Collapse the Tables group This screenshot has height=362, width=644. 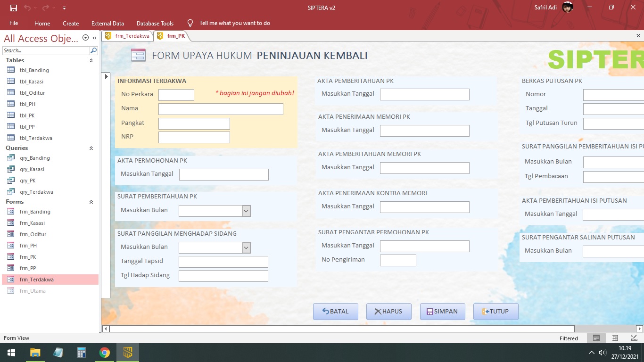91,60
